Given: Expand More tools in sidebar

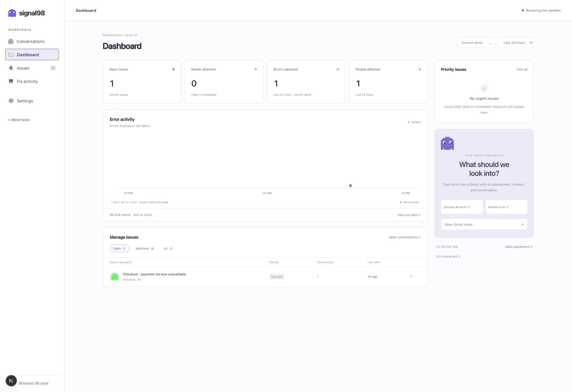Looking at the screenshot, I should coord(19,120).
